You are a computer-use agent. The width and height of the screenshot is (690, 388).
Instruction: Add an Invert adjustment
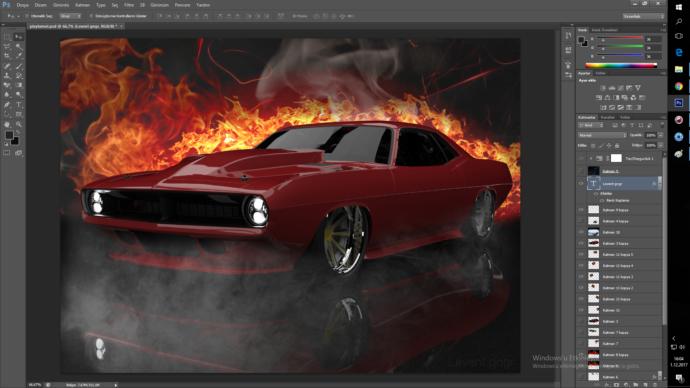603,107
